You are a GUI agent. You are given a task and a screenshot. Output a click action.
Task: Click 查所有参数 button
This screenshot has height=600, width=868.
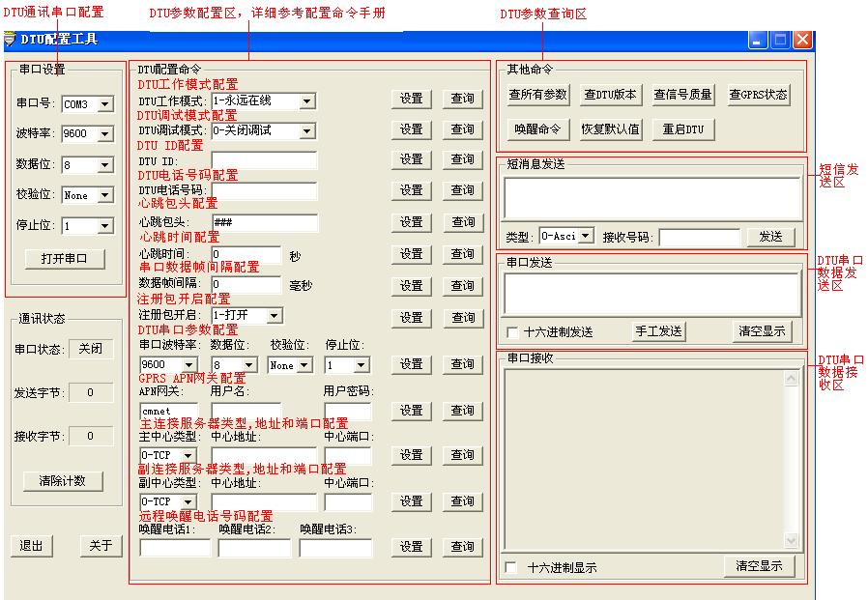coord(537,95)
